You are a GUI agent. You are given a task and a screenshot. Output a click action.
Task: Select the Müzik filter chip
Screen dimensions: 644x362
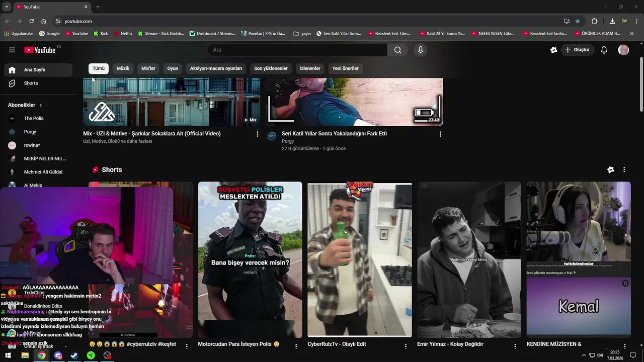pos(123,68)
